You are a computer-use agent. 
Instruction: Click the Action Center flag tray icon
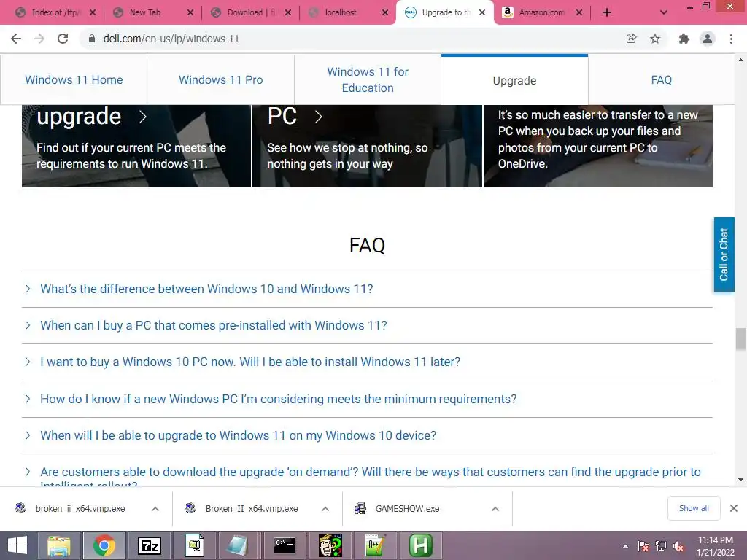coord(643,546)
